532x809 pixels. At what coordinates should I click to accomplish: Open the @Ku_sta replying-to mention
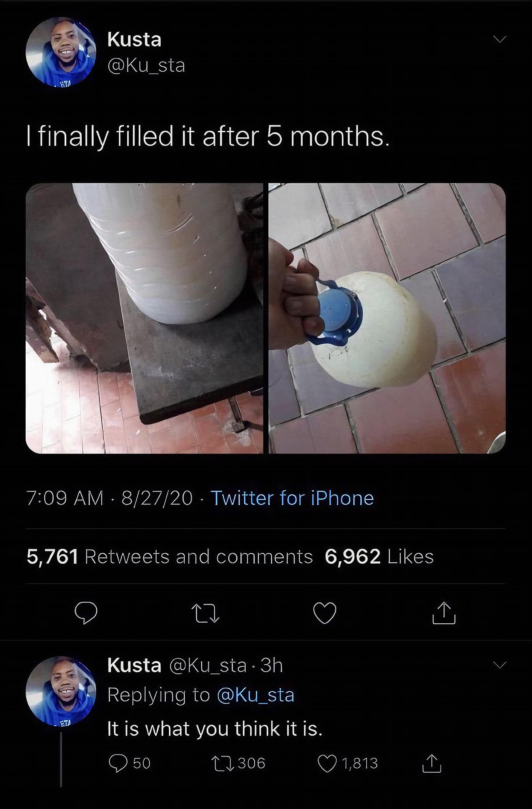(256, 695)
